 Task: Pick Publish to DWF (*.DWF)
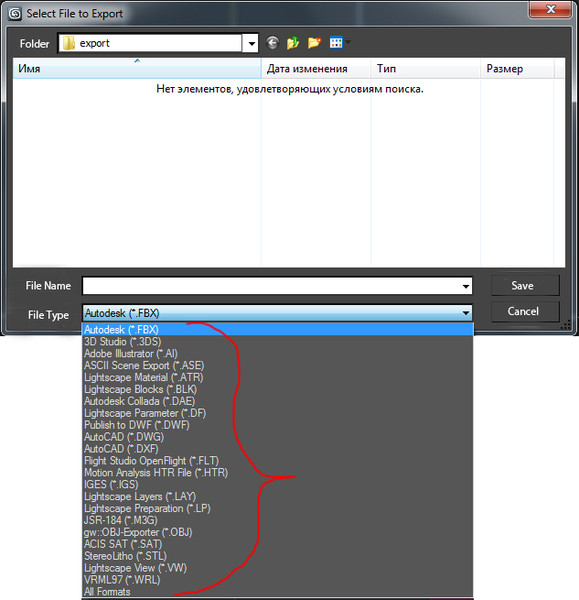(x=278, y=425)
